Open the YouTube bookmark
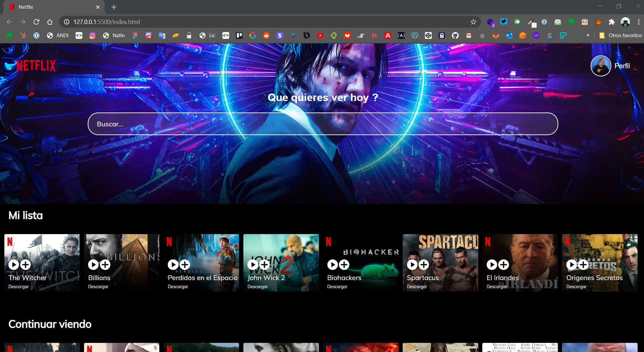 click(320, 35)
